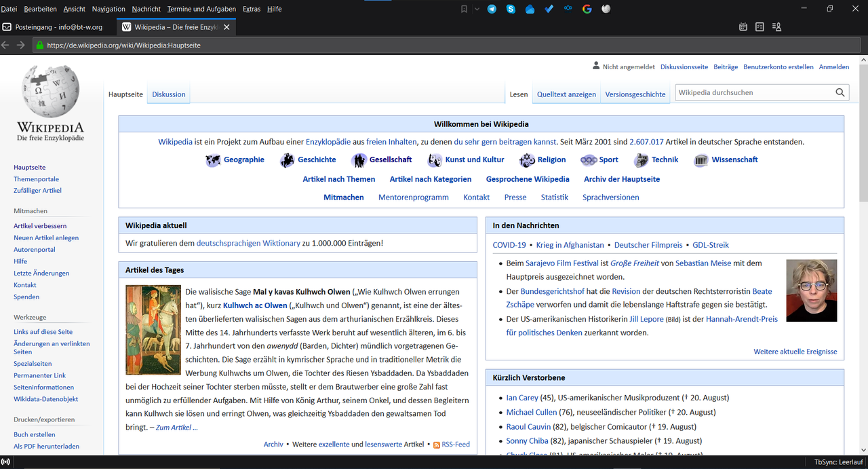This screenshot has height=469, width=868.
Task: Click the user icon beside Nicht angemeldet
Action: 596,66
